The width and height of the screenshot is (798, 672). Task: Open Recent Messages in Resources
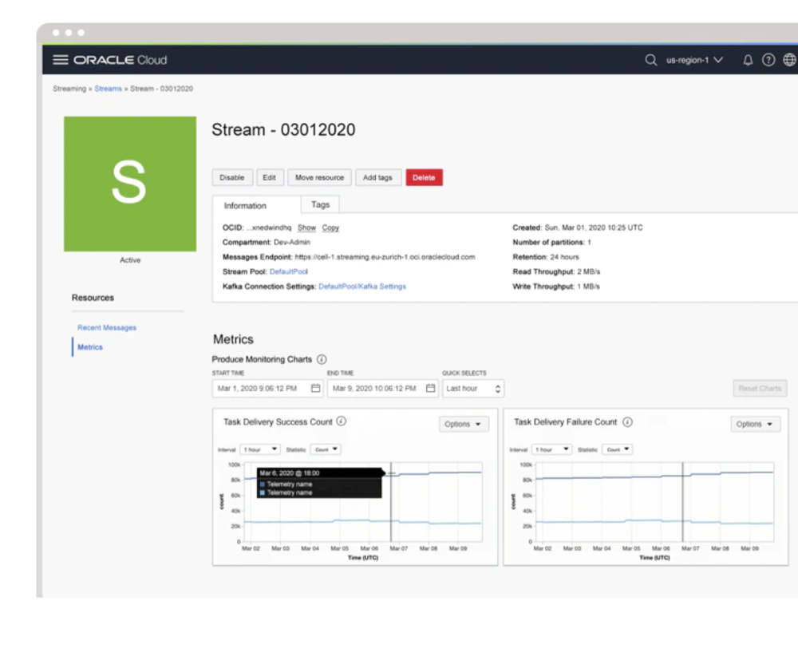(107, 328)
